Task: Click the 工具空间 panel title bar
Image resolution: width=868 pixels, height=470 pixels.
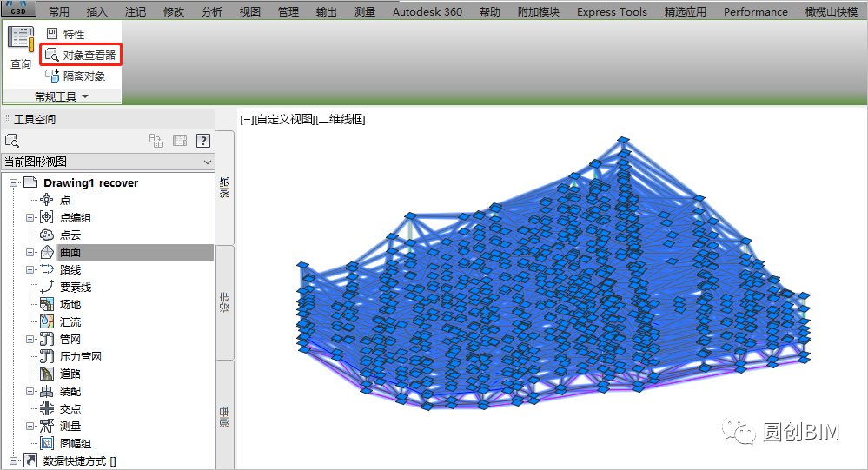Action: pyautogui.click(x=109, y=119)
